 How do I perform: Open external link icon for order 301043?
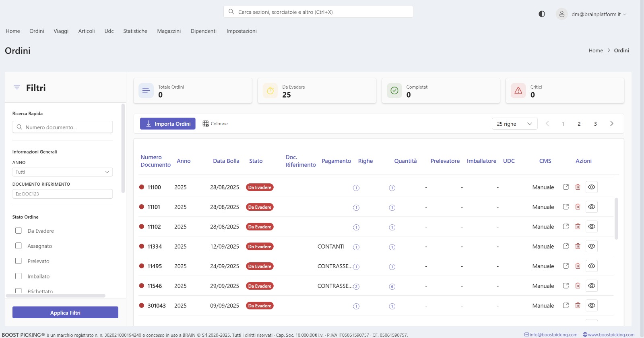[x=566, y=305]
